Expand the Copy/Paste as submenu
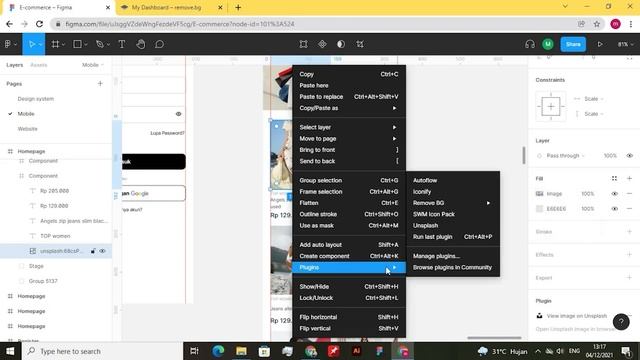The height and width of the screenshot is (360, 640). click(349, 108)
